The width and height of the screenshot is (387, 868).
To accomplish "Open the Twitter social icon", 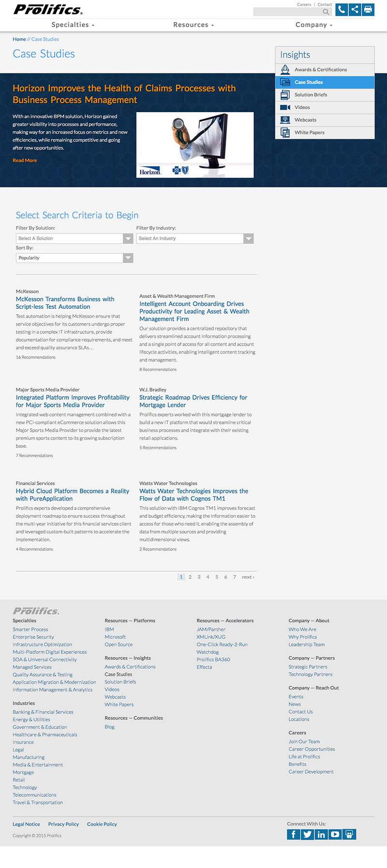I will 308,834.
